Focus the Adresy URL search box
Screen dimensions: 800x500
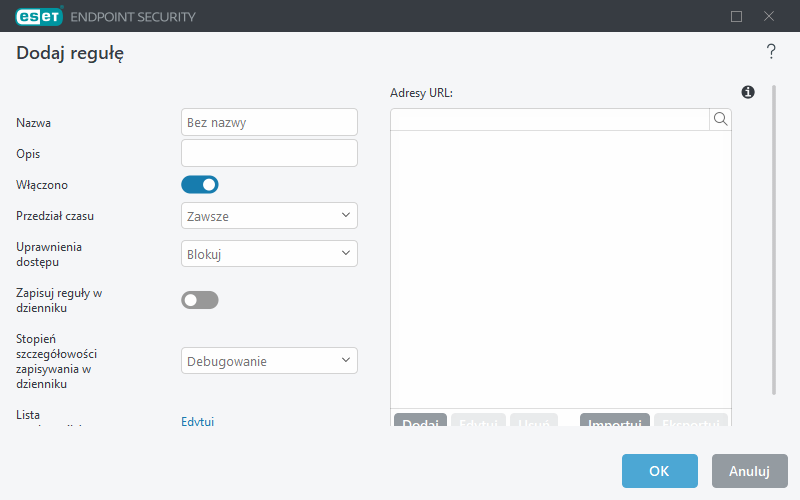point(550,119)
